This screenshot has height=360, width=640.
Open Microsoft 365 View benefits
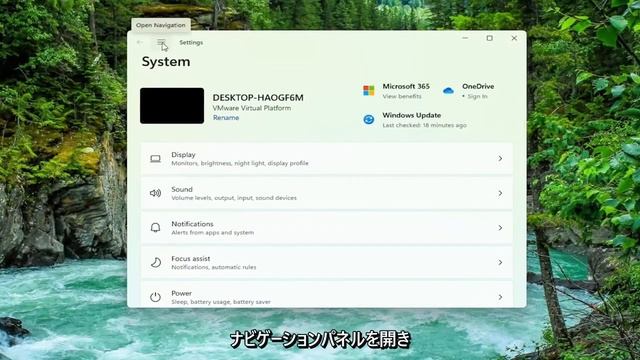point(402,96)
